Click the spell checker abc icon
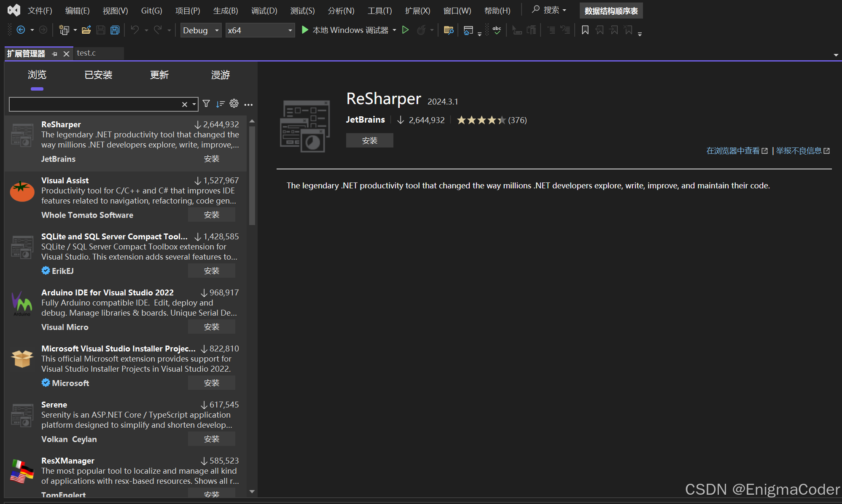 (497, 30)
